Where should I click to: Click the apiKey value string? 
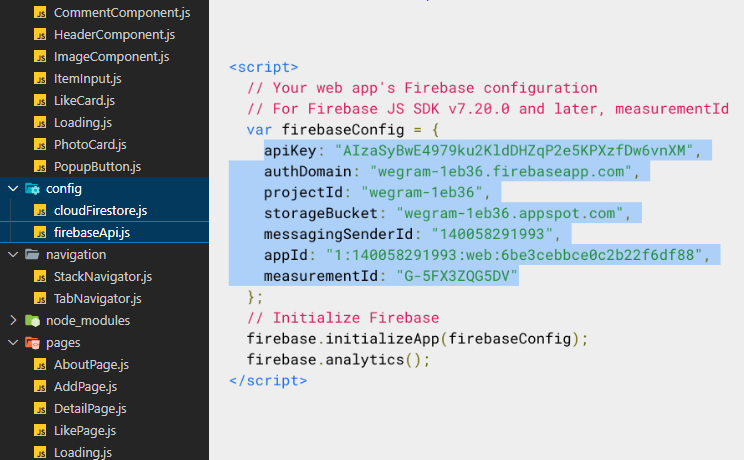coord(514,150)
